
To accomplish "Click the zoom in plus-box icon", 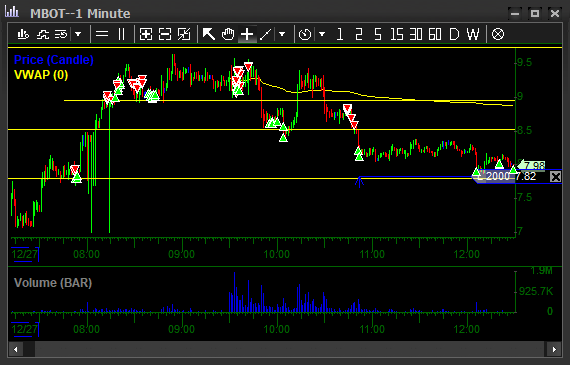I will click(x=146, y=35).
